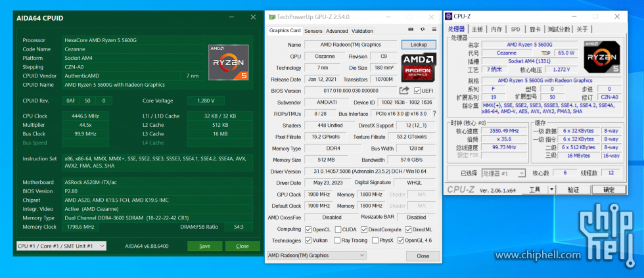Toggle the CUDA checkbox

point(338,229)
